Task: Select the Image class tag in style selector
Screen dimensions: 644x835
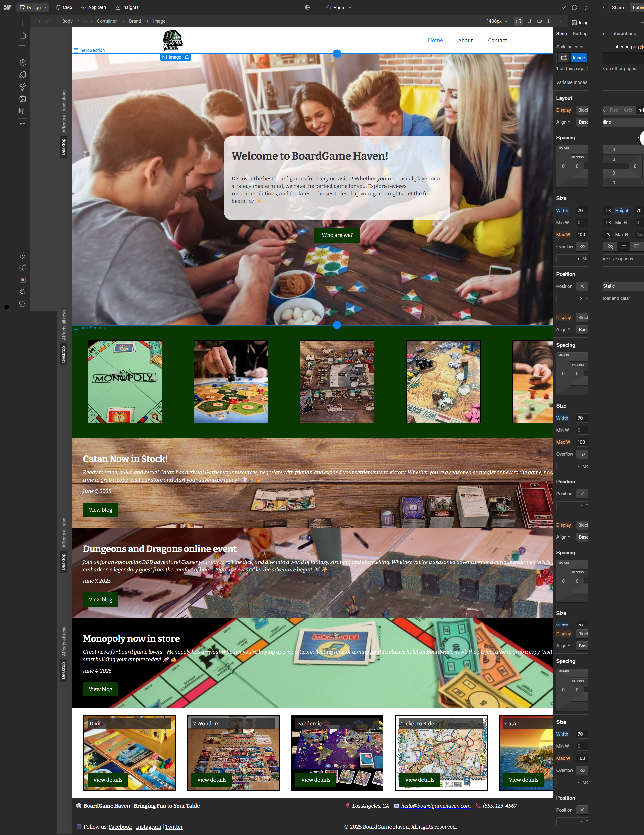Action: click(579, 58)
